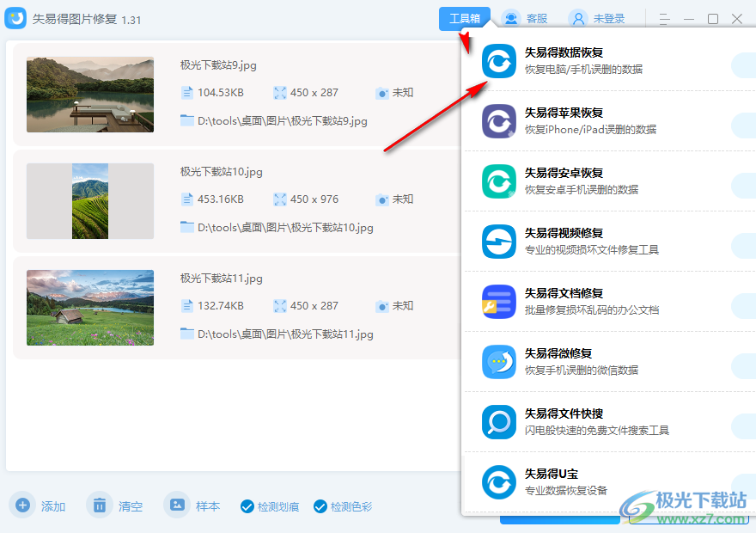This screenshot has width=756, height=533.
Task: Select 失易得数据恢复 menu entry title
Action: (x=564, y=52)
